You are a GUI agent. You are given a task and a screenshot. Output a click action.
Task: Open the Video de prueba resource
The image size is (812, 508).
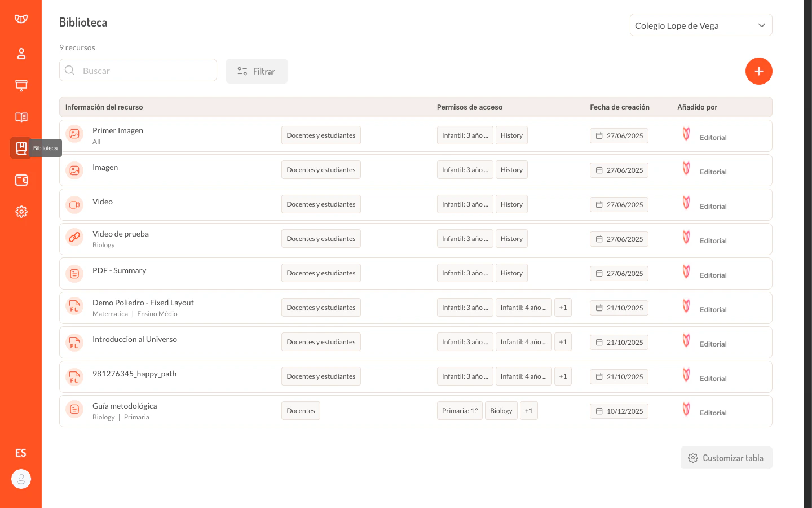click(121, 234)
